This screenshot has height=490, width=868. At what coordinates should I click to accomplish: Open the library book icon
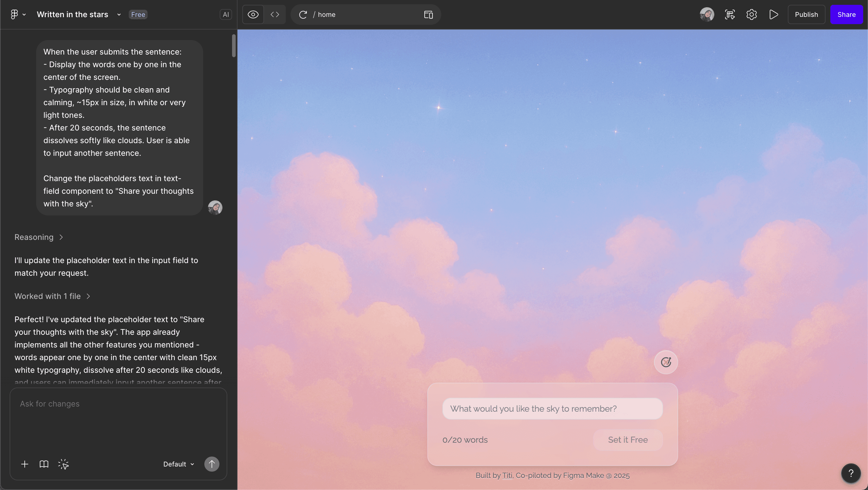click(44, 464)
